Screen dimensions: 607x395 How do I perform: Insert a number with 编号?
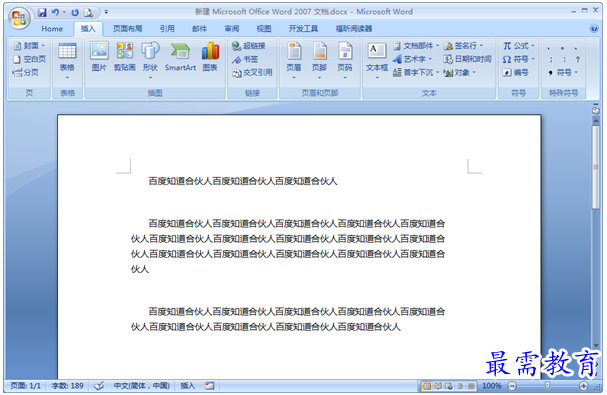515,72
